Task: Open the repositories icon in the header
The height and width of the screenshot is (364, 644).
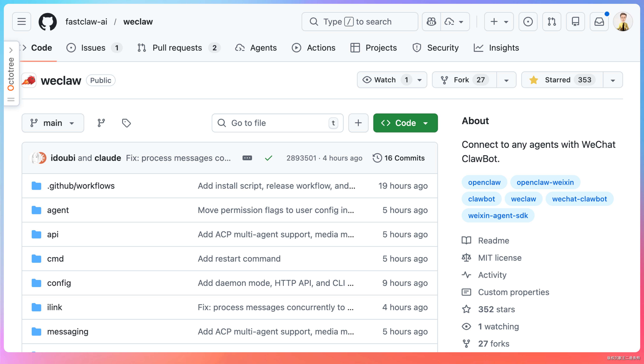Action: coord(575,22)
